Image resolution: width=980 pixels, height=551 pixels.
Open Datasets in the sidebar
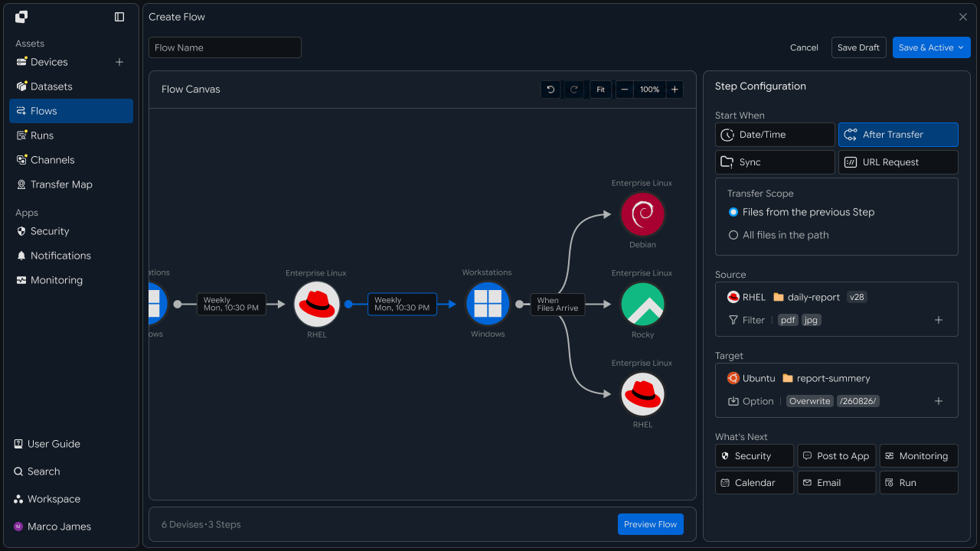pyautogui.click(x=71, y=86)
